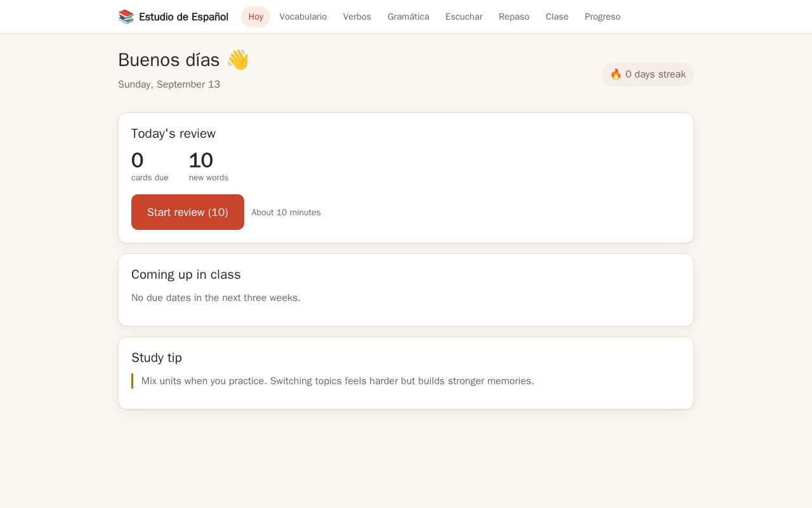The image size is (812, 508).
Task: Click the Today's review heading
Action: (x=173, y=133)
